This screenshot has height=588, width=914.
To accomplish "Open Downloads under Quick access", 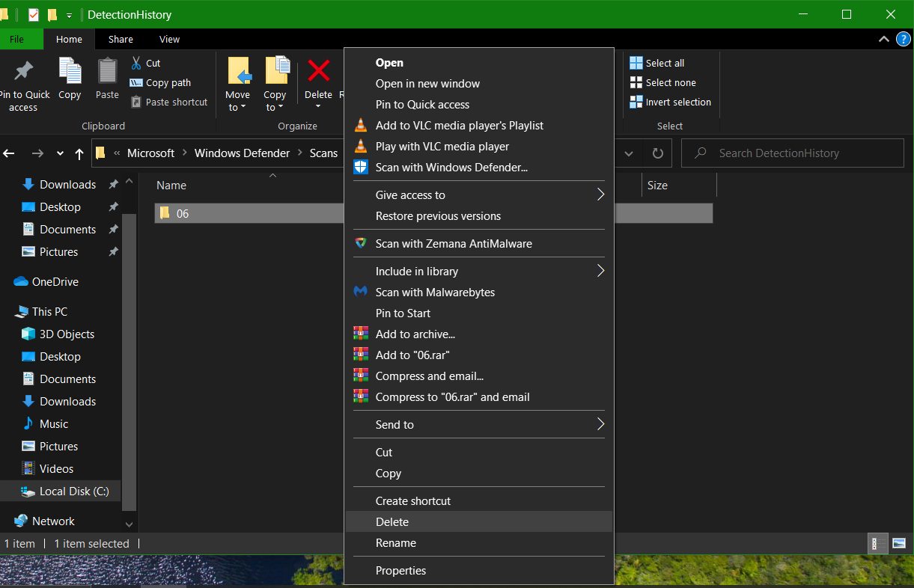I will [67, 185].
